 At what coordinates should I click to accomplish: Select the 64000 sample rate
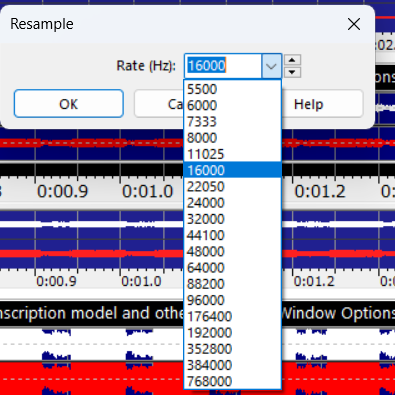[x=232, y=268]
